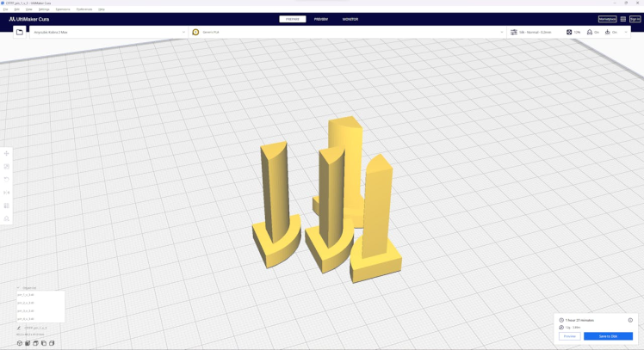Click the material spool usage icon
The width and height of the screenshot is (644, 350).
[561, 327]
